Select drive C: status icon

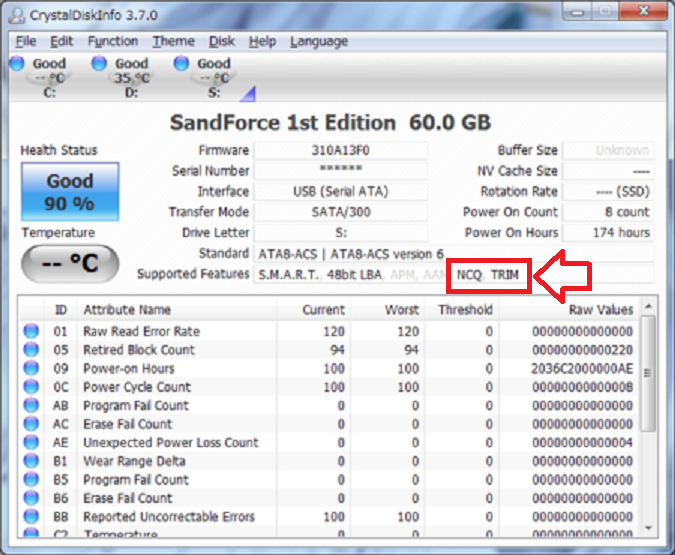(x=17, y=63)
